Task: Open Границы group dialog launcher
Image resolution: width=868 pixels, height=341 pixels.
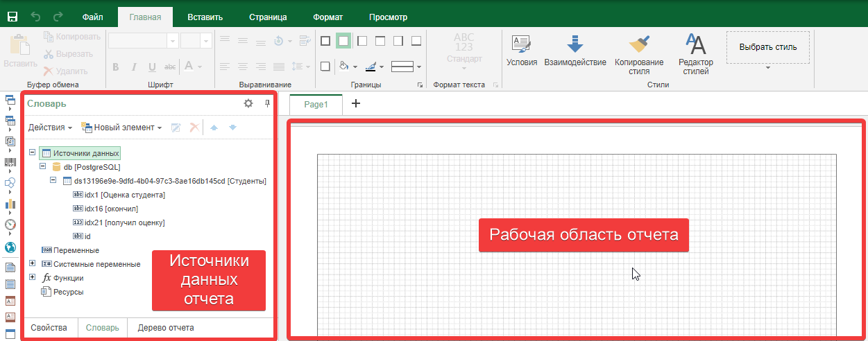Action: (x=419, y=85)
